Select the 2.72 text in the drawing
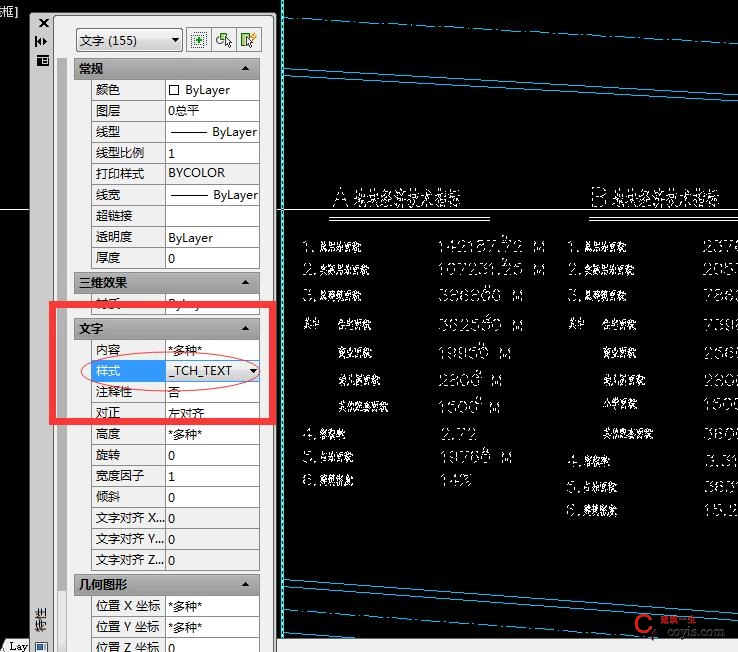This screenshot has height=652, width=738. click(459, 434)
